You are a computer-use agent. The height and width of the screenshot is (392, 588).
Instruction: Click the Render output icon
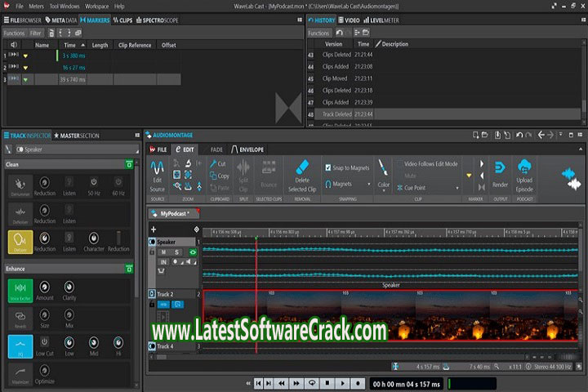(500, 167)
